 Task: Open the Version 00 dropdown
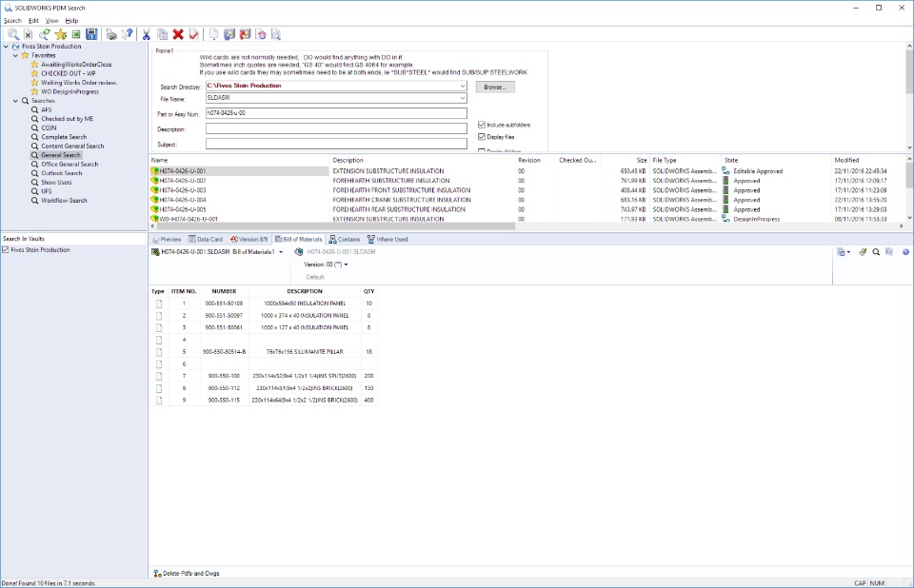coord(346,265)
